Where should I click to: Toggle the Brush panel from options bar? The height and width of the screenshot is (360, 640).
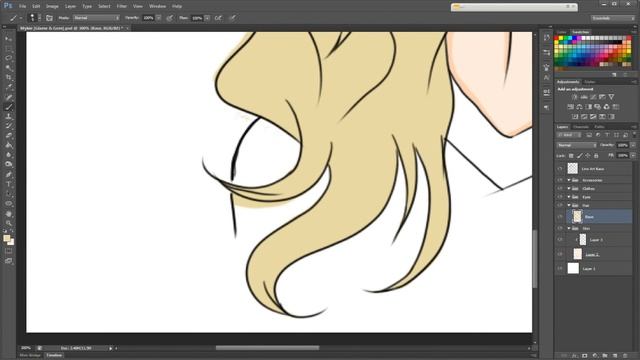point(49,18)
